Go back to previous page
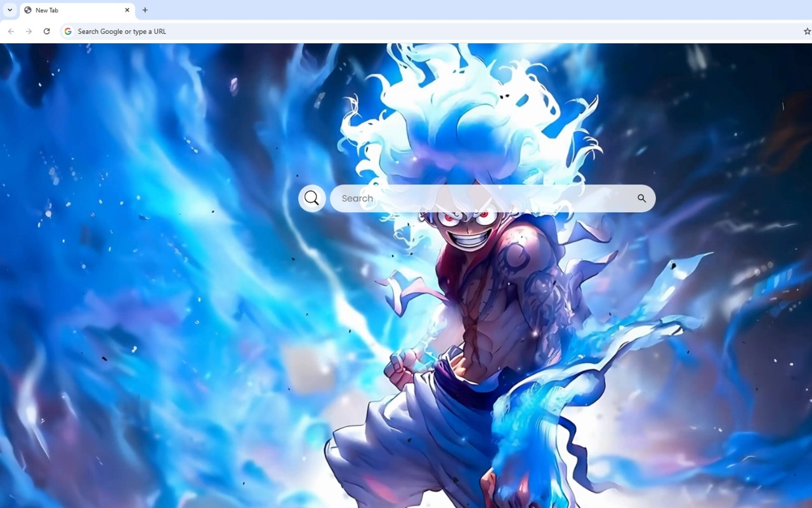 pos(11,31)
